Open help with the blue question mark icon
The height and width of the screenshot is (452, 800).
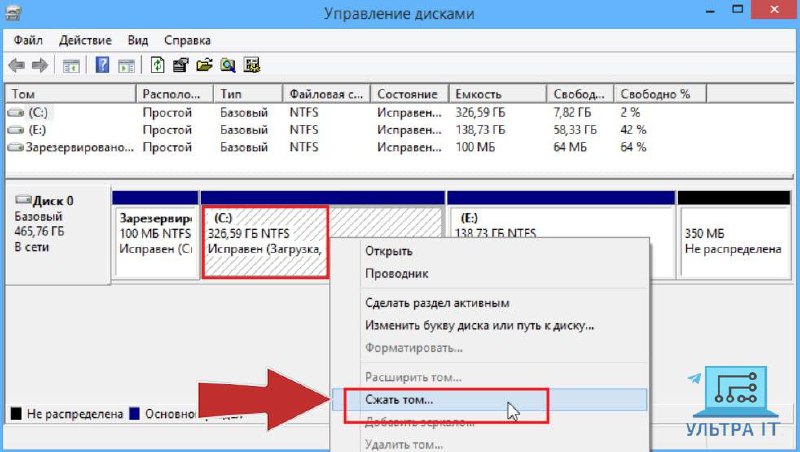(101, 66)
